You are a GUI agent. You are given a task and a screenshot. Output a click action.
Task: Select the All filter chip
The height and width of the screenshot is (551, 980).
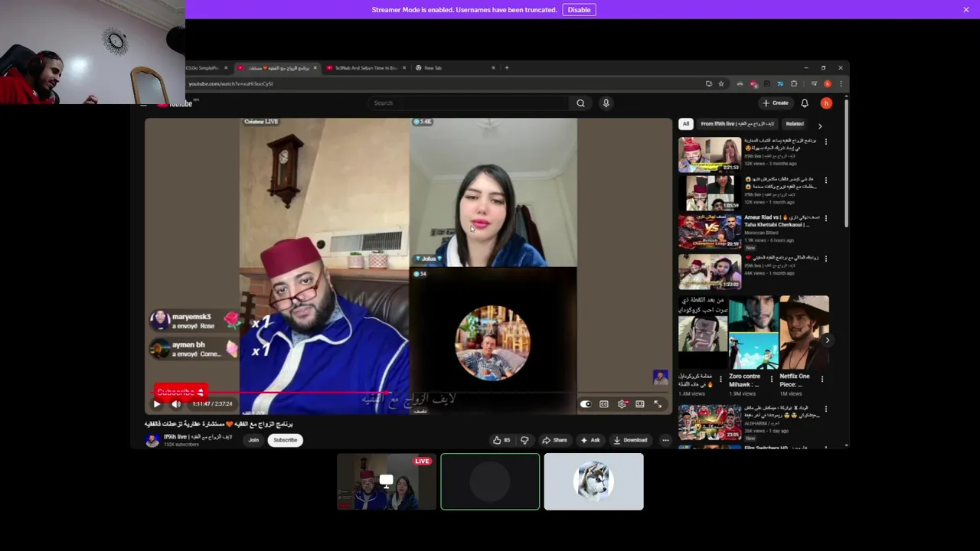coord(686,124)
